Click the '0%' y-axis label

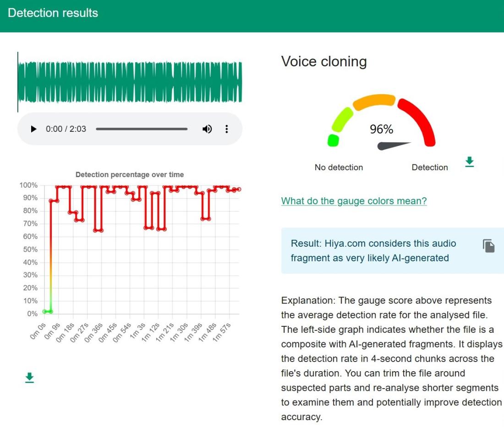coord(32,313)
